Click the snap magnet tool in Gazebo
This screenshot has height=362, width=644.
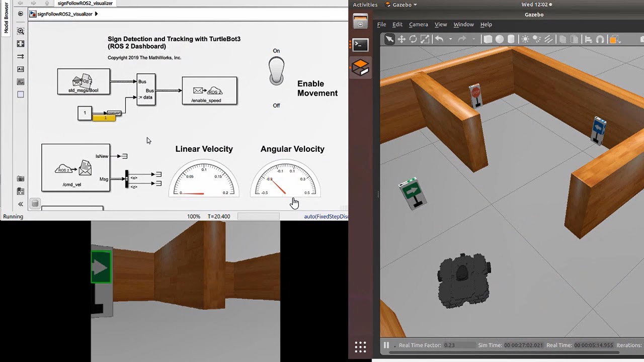click(600, 39)
